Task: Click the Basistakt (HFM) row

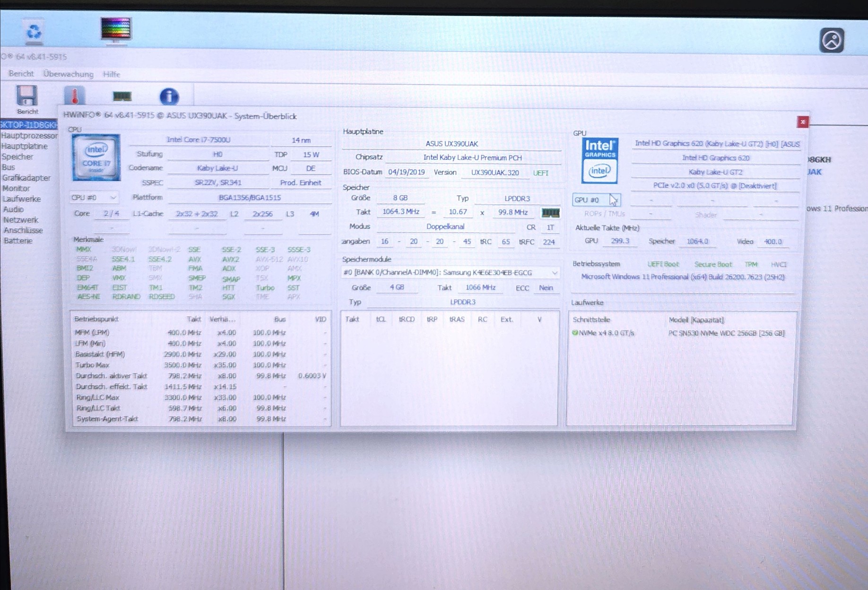Action: (200, 354)
